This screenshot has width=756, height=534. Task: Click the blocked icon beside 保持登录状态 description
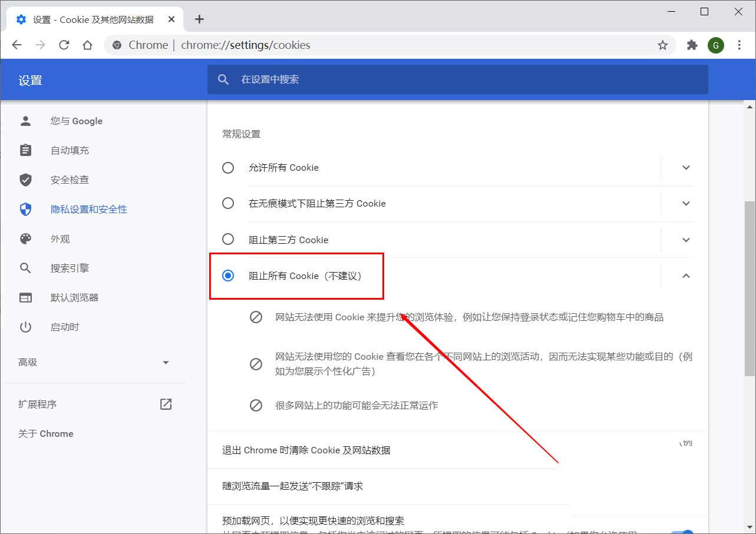click(256, 317)
